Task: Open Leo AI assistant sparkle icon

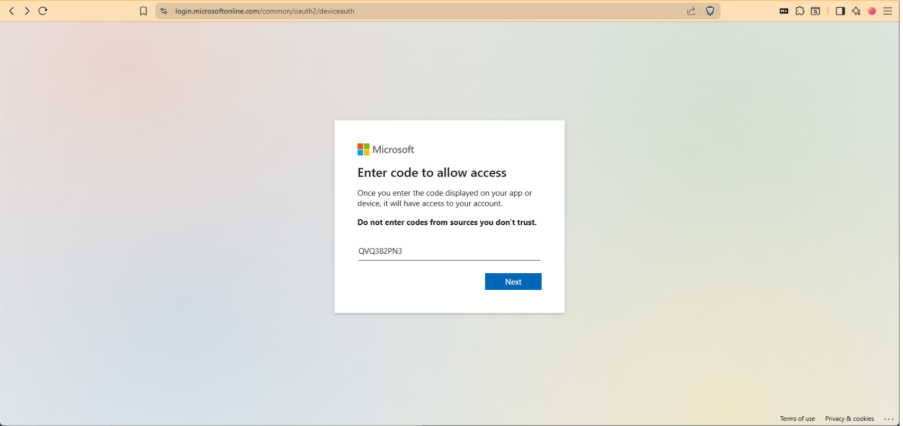Action: (856, 11)
